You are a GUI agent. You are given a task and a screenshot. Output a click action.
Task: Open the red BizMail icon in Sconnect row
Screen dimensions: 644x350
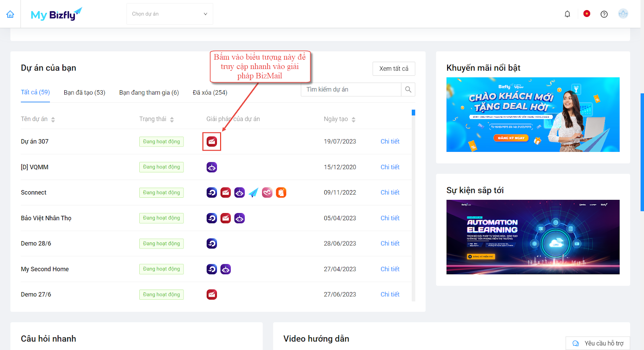click(x=226, y=193)
